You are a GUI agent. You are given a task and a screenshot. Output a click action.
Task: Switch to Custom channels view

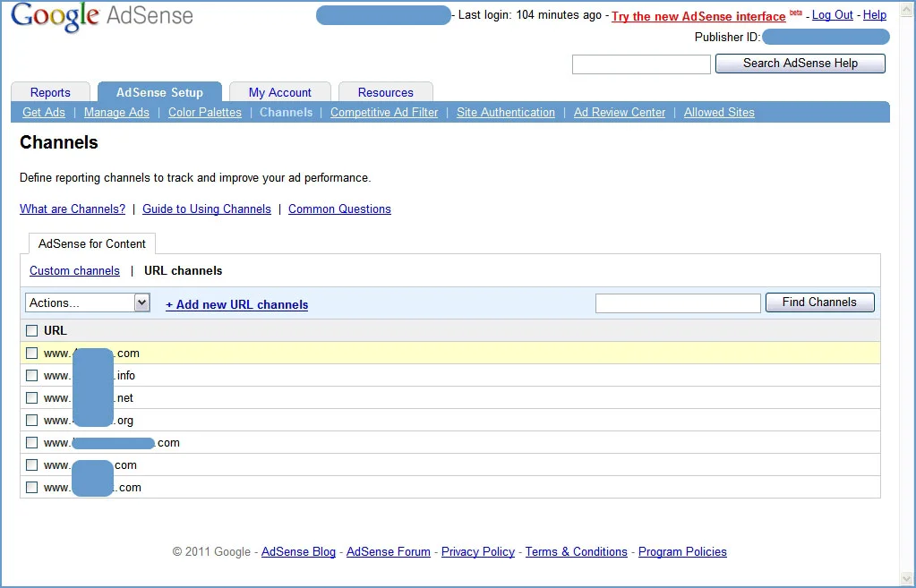click(x=74, y=271)
